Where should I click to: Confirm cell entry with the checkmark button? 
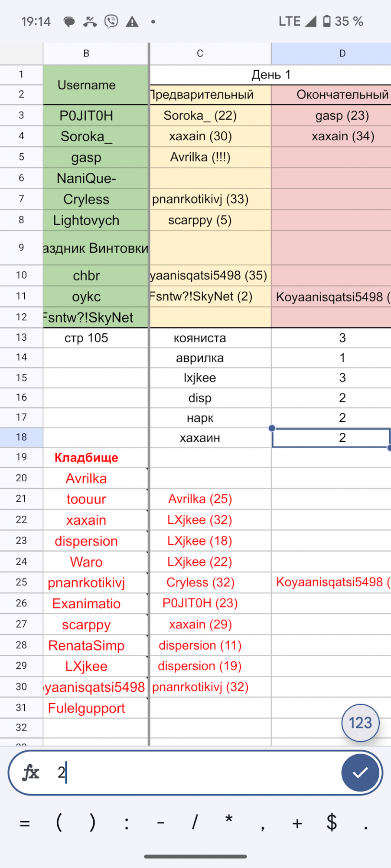(x=360, y=773)
